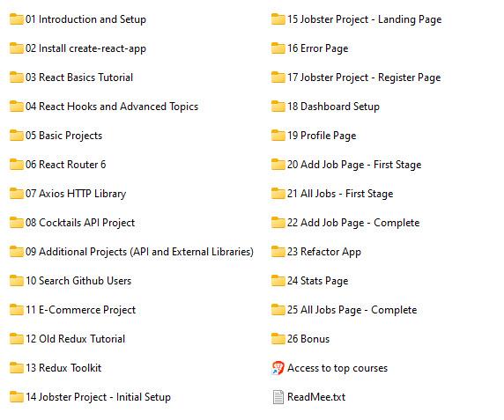This screenshot has width=504, height=420.
Task: Click 17 Jobster Project - Register Page name
Action: (364, 77)
